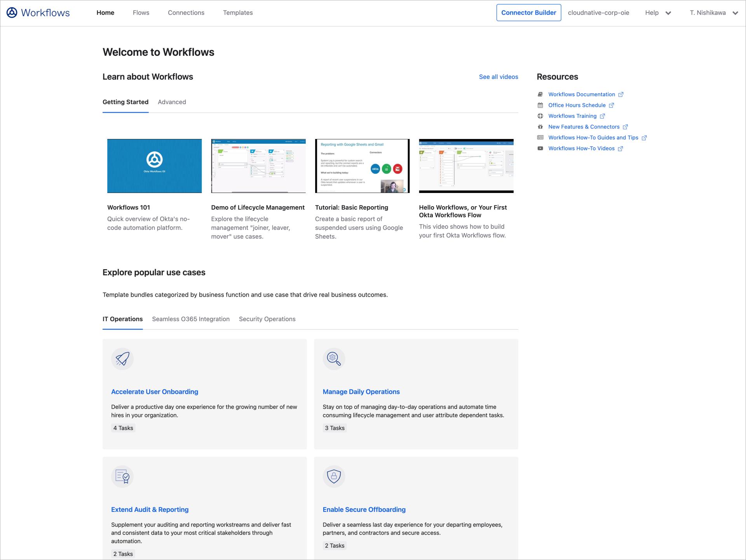This screenshot has height=560, width=746.
Task: Open the Help dropdown
Action: 658,12
